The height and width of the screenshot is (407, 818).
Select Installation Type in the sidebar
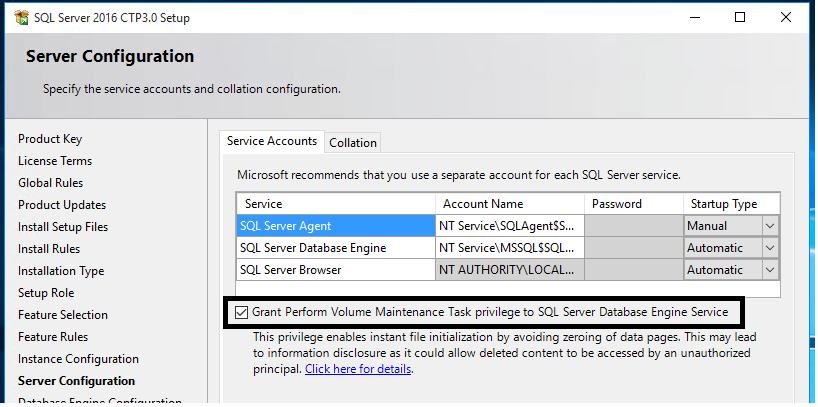[x=61, y=271]
